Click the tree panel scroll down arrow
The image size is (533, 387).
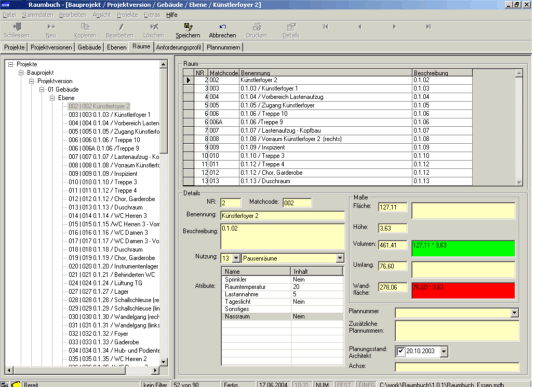pyautogui.click(x=164, y=362)
